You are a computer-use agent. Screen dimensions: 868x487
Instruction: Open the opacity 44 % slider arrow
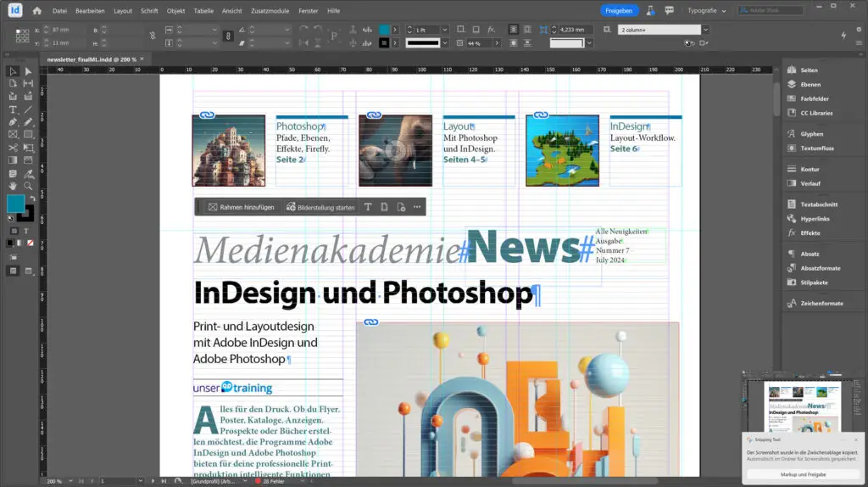click(497, 43)
